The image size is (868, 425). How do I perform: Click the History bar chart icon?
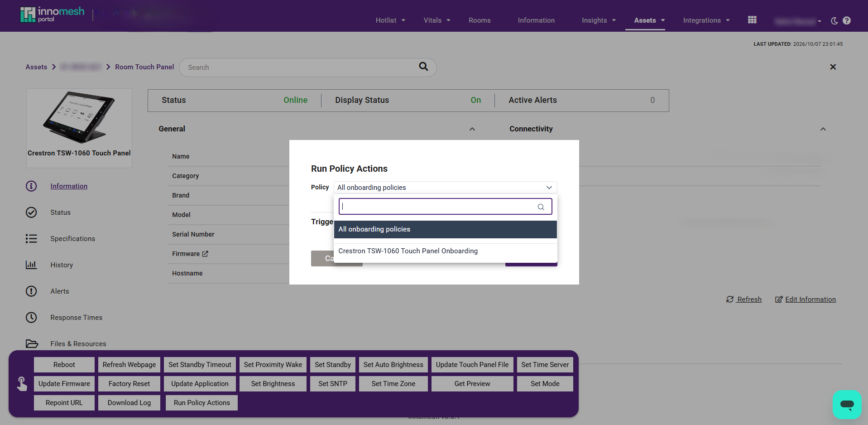click(31, 265)
